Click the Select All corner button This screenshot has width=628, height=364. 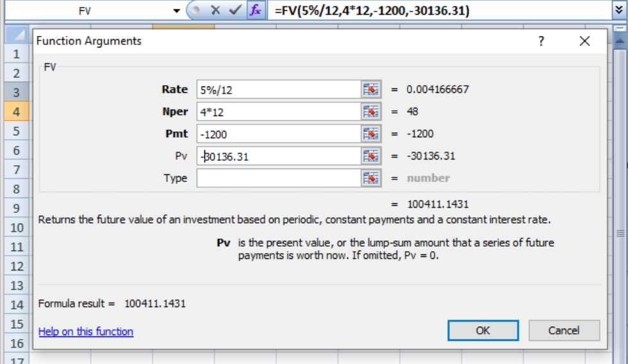pyautogui.click(x=17, y=35)
